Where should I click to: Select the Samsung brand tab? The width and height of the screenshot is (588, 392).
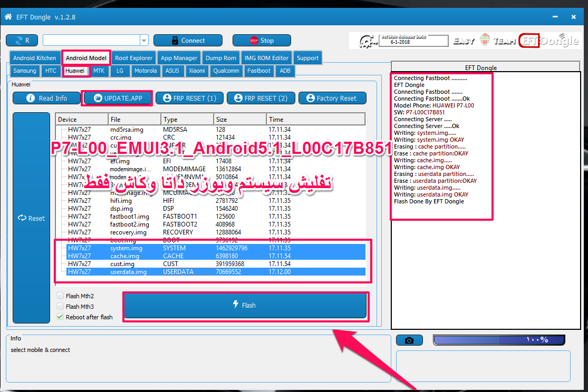click(x=25, y=71)
